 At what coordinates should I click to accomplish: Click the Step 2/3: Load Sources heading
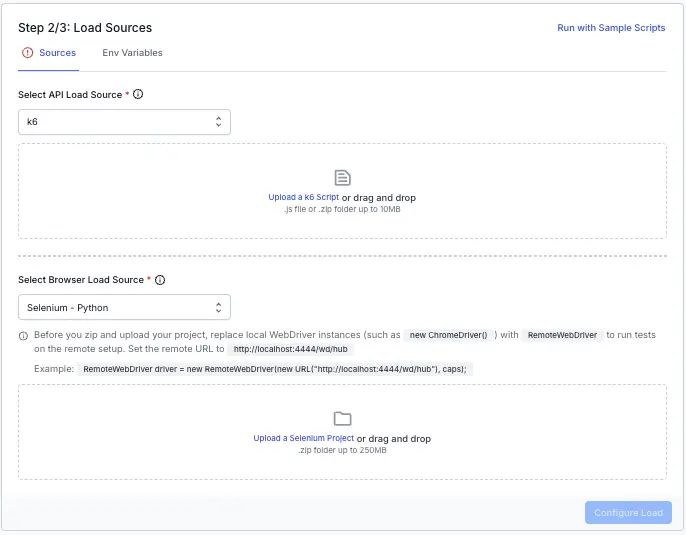point(85,28)
